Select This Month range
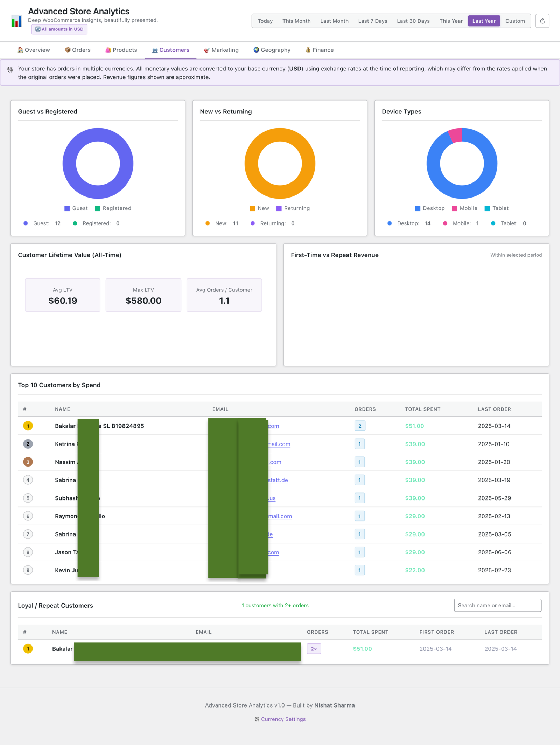 click(x=296, y=21)
